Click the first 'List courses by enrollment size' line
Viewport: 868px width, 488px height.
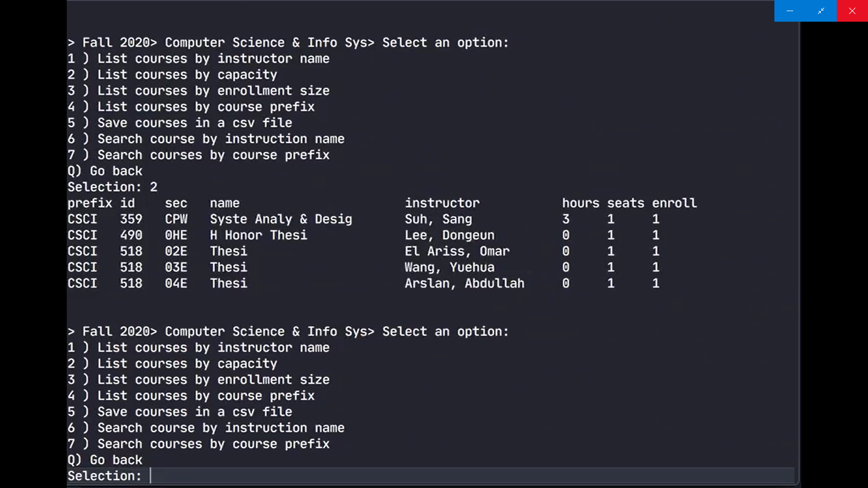199,91
